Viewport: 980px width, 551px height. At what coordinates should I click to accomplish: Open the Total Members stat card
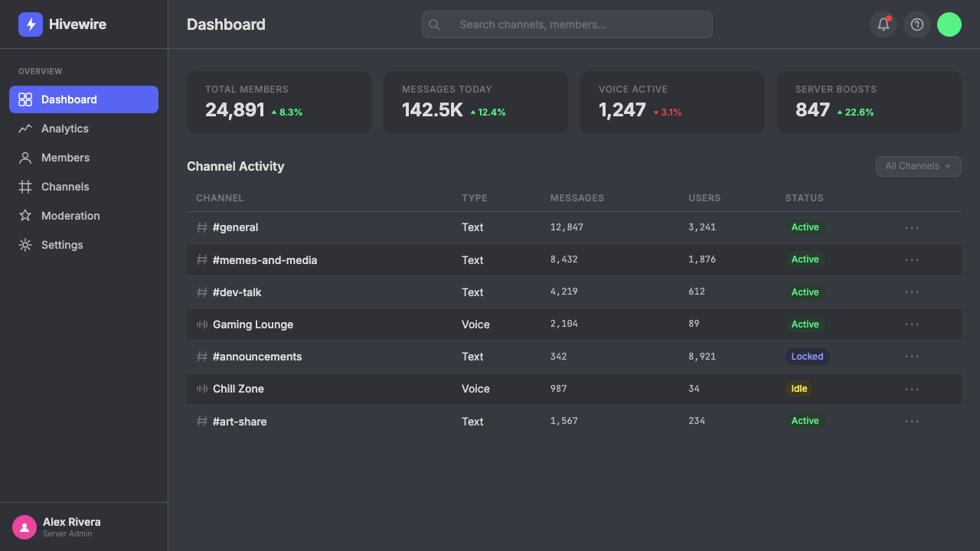click(279, 103)
